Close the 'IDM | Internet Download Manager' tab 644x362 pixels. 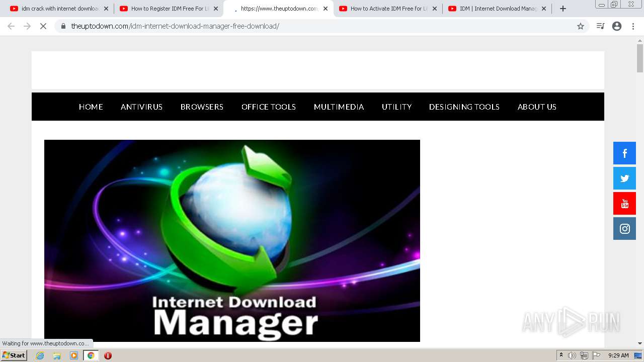(544, 9)
